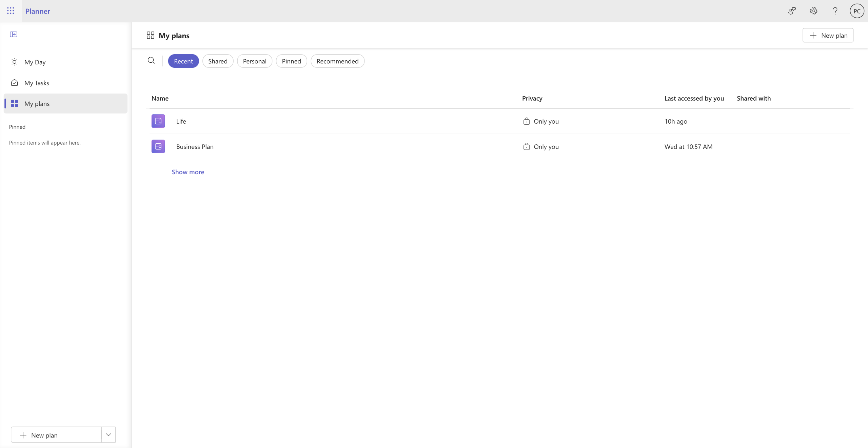
Task: Switch to the Recommended filter
Action: 337,61
